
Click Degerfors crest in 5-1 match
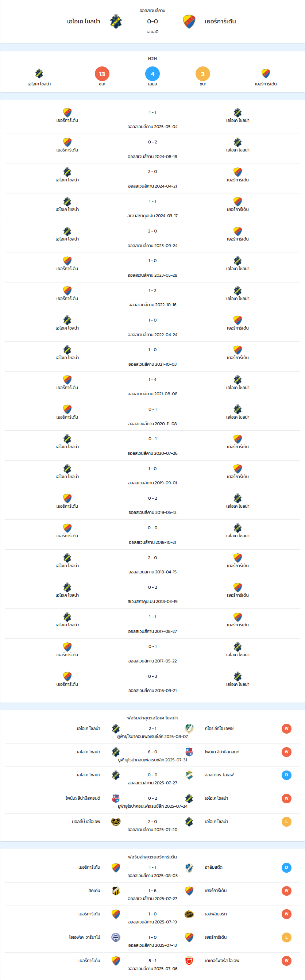point(189,961)
